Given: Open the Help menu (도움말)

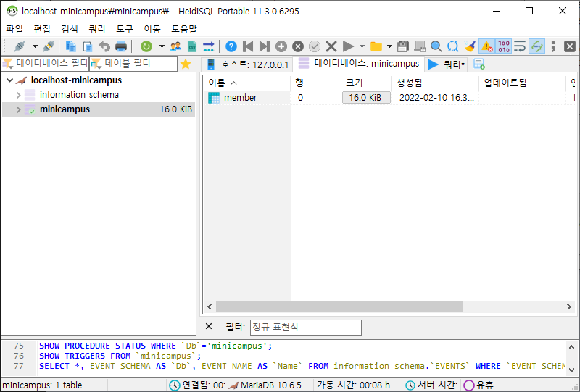Looking at the screenshot, I should tap(184, 29).
